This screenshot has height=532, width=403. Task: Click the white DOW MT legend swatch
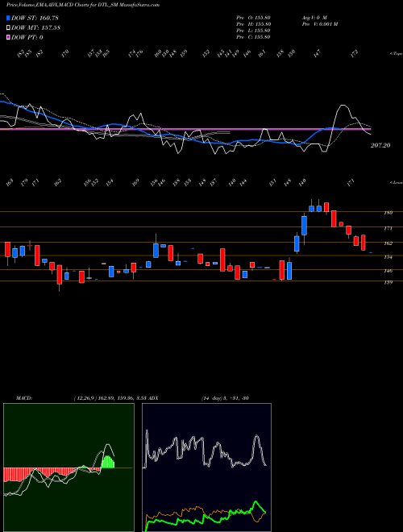click(x=9, y=27)
